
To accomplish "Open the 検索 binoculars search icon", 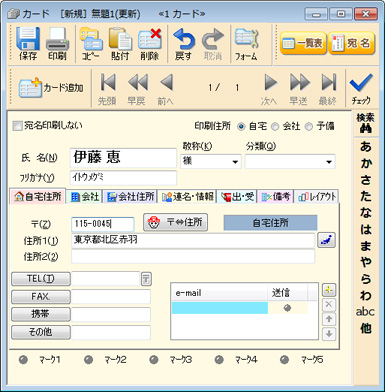I will point(366,128).
